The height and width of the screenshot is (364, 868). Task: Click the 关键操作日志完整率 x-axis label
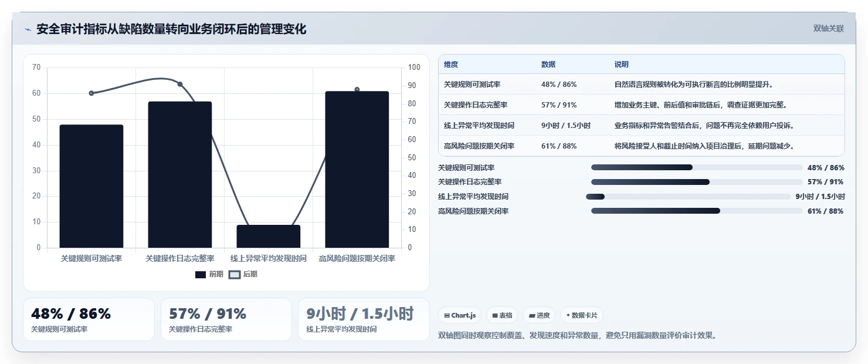[x=180, y=258]
